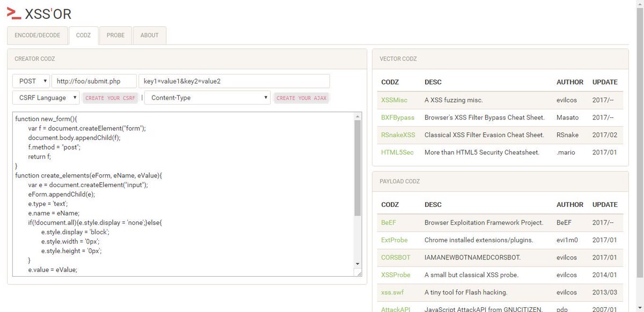Click the key1=value1&key2=value2 parameters field

coord(234,81)
